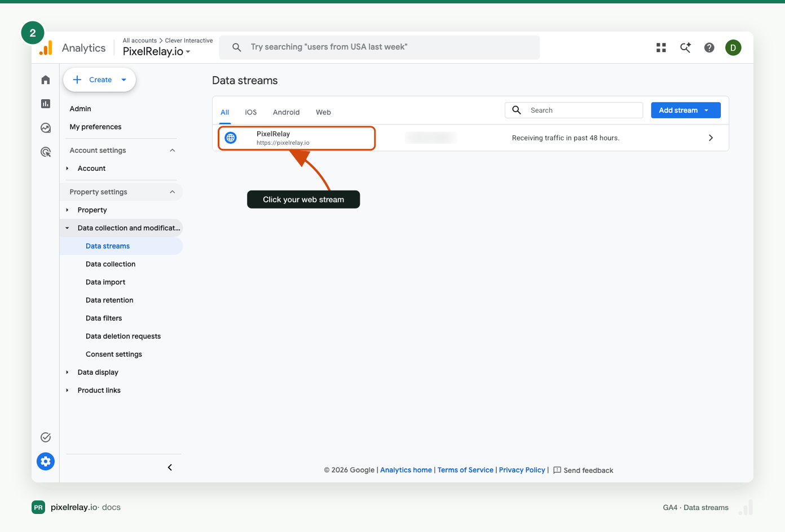Click the insights sparkle search icon

coord(685,48)
